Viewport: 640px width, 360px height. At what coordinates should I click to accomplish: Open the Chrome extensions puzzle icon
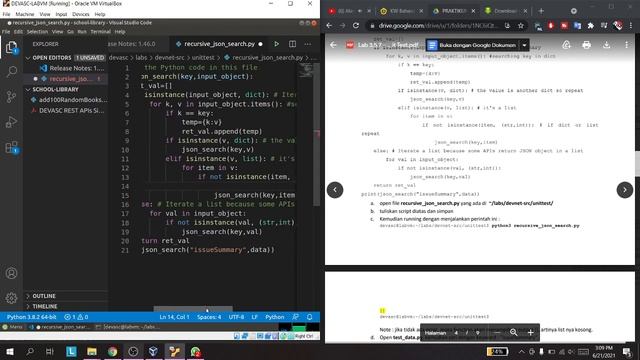point(591,25)
